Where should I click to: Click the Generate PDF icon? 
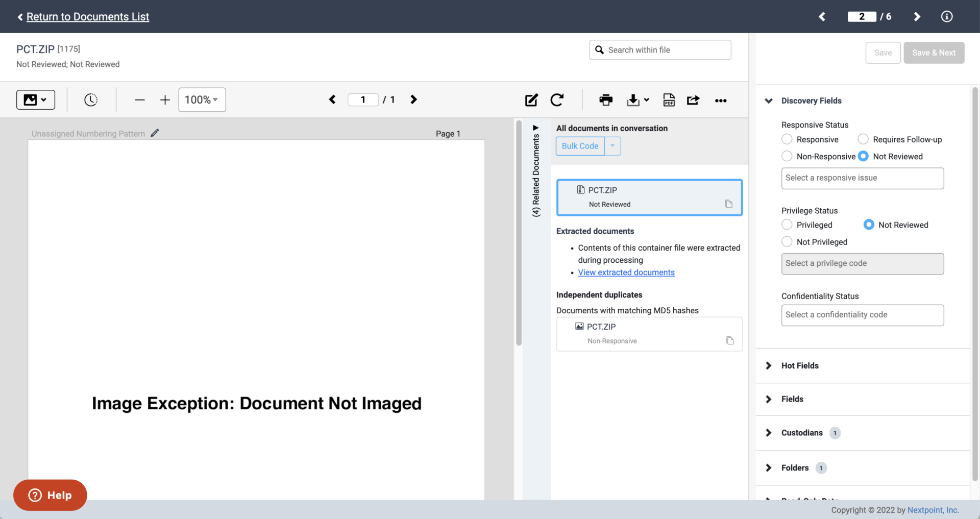pyautogui.click(x=669, y=100)
